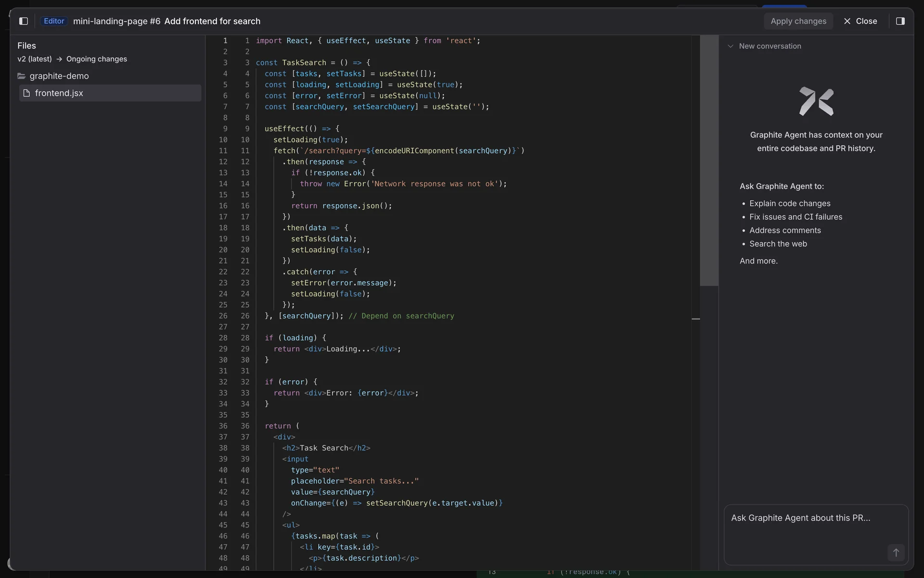The image size is (924, 578).
Task: Open the v2 (latest) version selector
Action: click(35, 59)
